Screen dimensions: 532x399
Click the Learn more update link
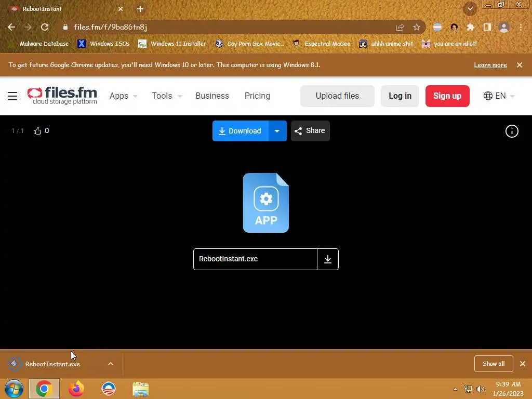point(490,65)
